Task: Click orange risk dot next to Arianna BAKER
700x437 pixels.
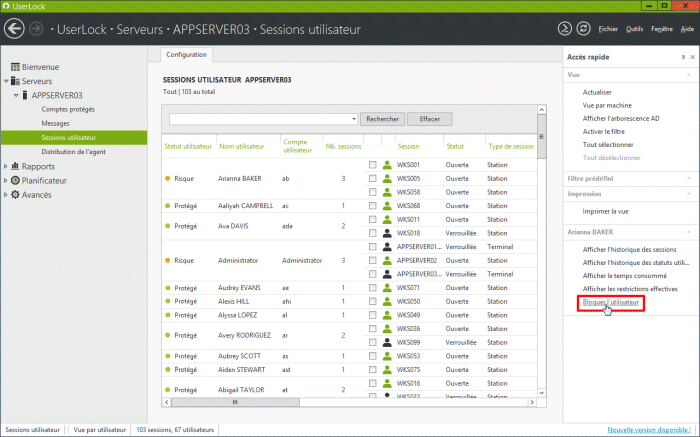Action: pyautogui.click(x=168, y=179)
